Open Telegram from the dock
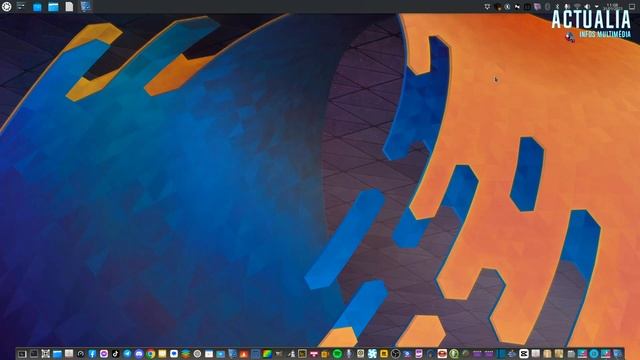 [x=127, y=354]
